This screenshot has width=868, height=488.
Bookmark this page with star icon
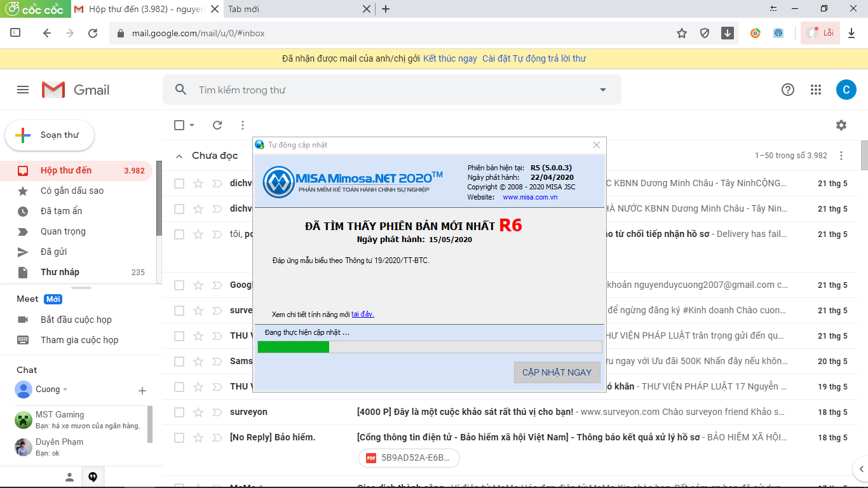[x=682, y=33]
